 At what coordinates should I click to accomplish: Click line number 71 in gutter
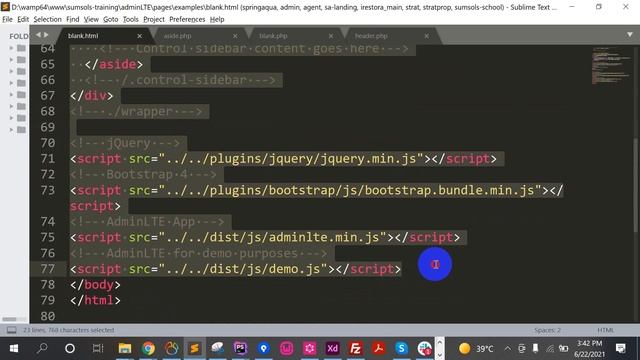coord(48,159)
